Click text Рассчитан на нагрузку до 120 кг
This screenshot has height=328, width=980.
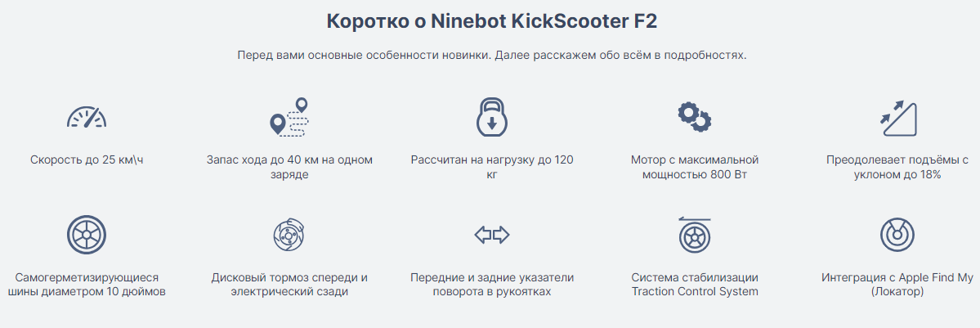click(492, 167)
